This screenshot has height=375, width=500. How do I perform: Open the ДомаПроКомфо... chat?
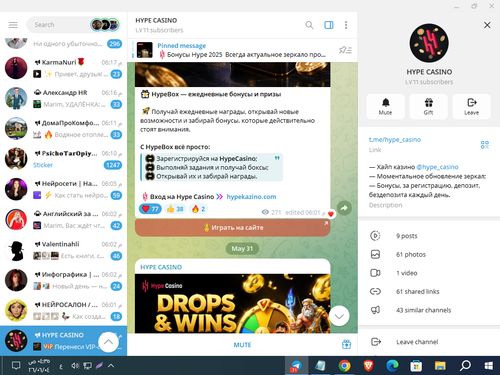(63, 129)
